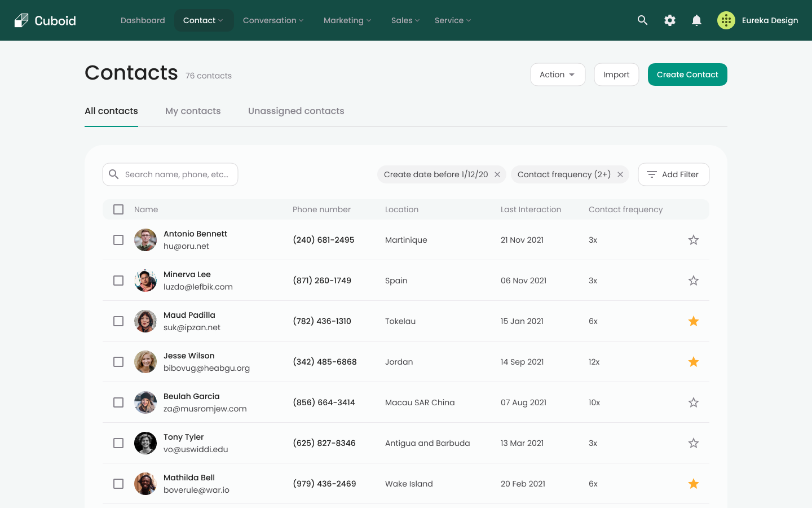The height and width of the screenshot is (508, 812).
Task: Toggle favorite star for Beulah Garcia
Action: click(x=694, y=402)
